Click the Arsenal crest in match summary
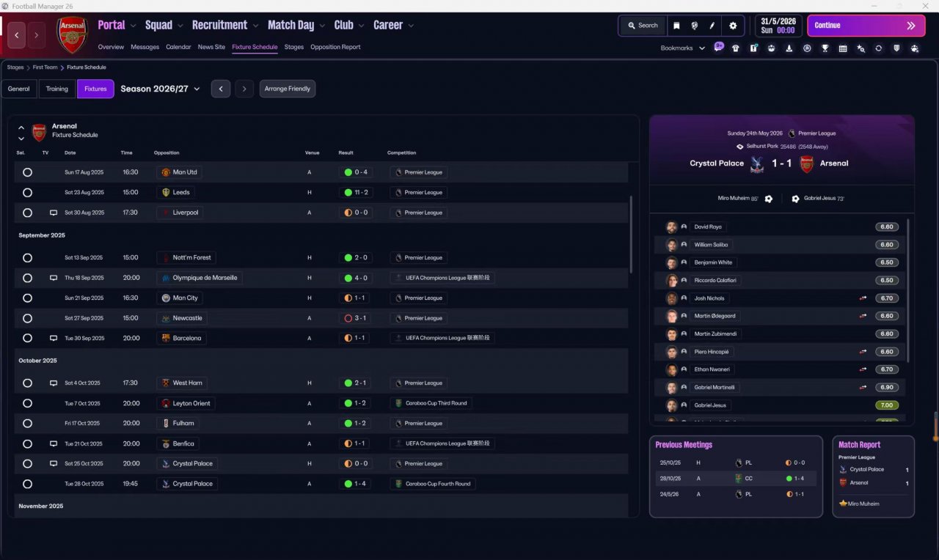Image resolution: width=939 pixels, height=560 pixels. pos(806,163)
